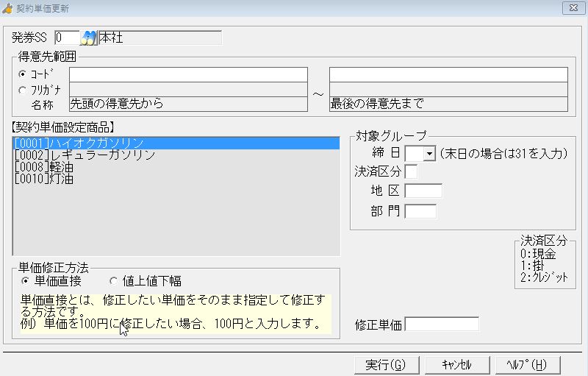
Task: Select the コード radio button
Action: click(x=23, y=74)
